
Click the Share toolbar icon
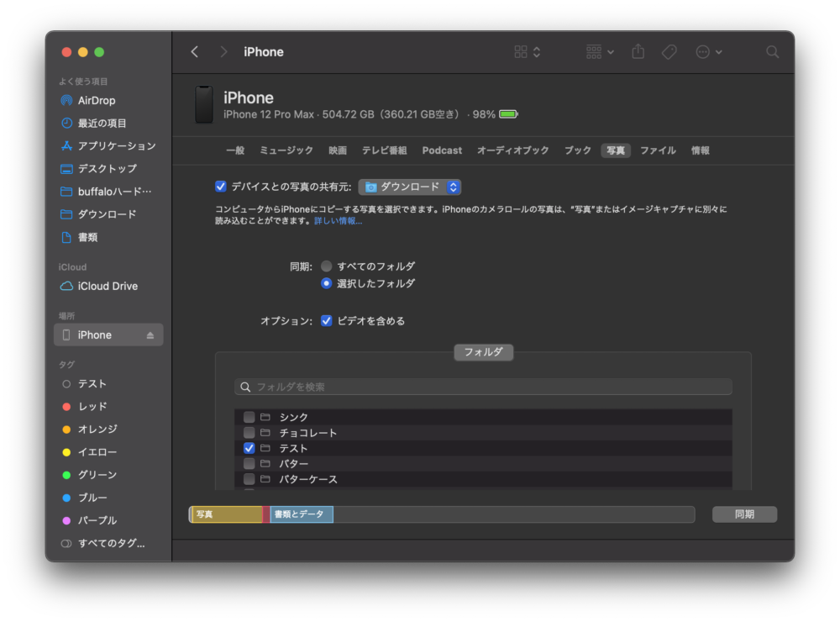point(638,51)
